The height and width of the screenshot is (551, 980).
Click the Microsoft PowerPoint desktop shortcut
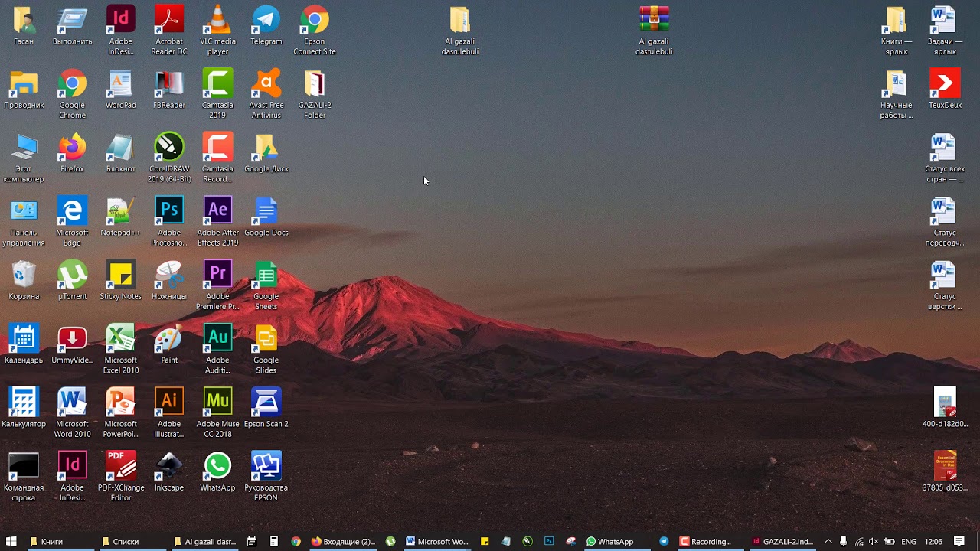(x=121, y=413)
